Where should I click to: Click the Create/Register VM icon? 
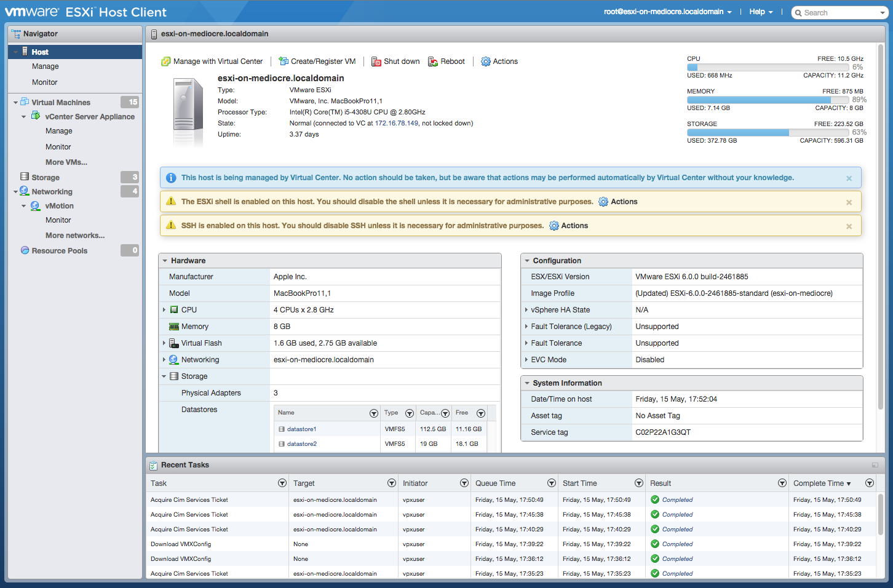pyautogui.click(x=284, y=62)
